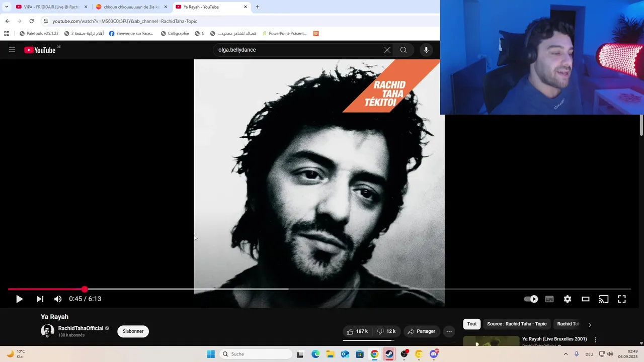Open Bienvenue sur Face... bookmark
This screenshot has width=644, height=362.
pos(131,34)
